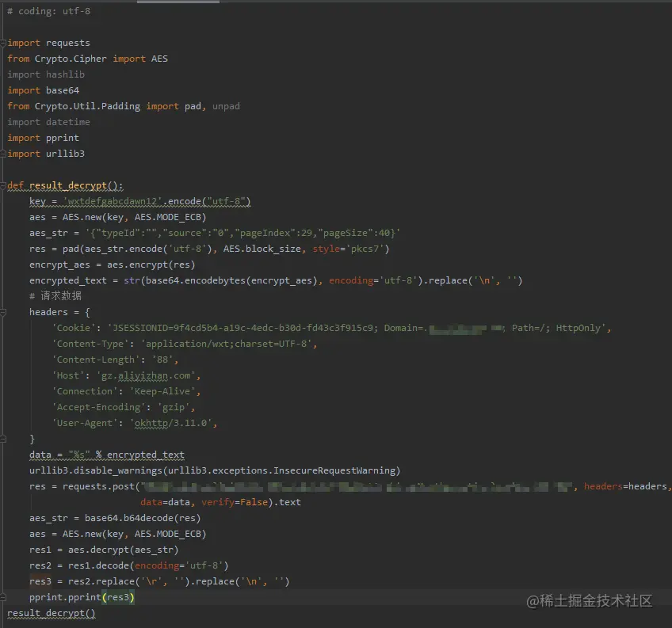Click the 'Content-Length' header key
672x628 pixels.
96,360
